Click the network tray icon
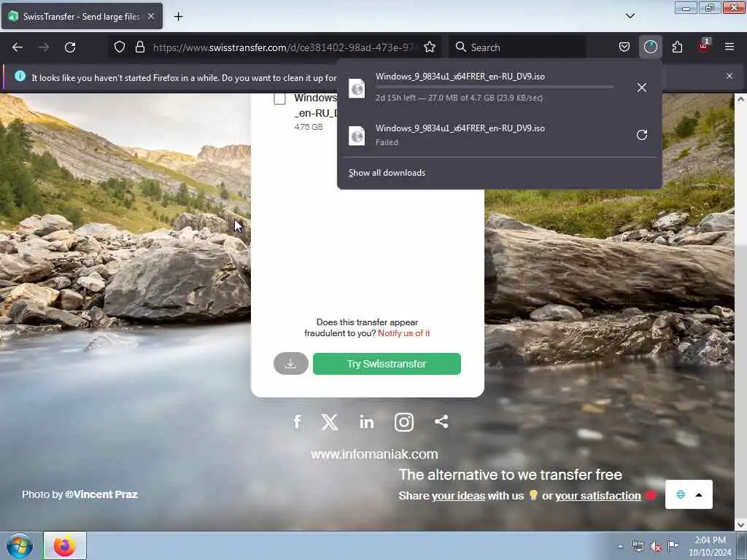Screen dimensions: 747x560 point(638,547)
